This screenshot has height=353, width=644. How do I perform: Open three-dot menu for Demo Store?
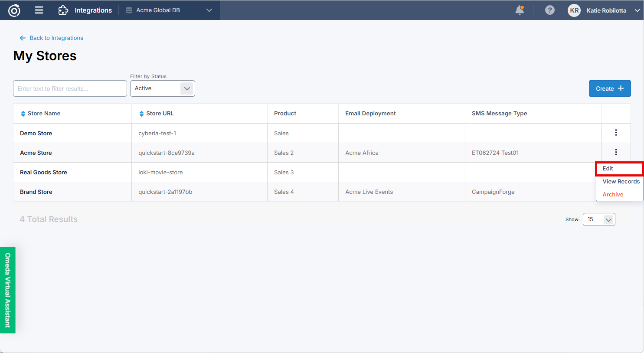click(x=615, y=133)
